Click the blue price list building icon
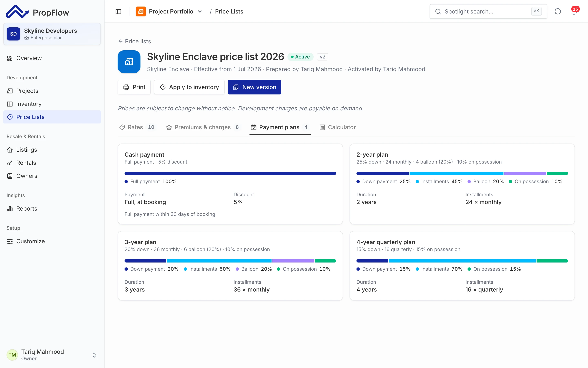Screen dimensions: 588x368 [129, 62]
